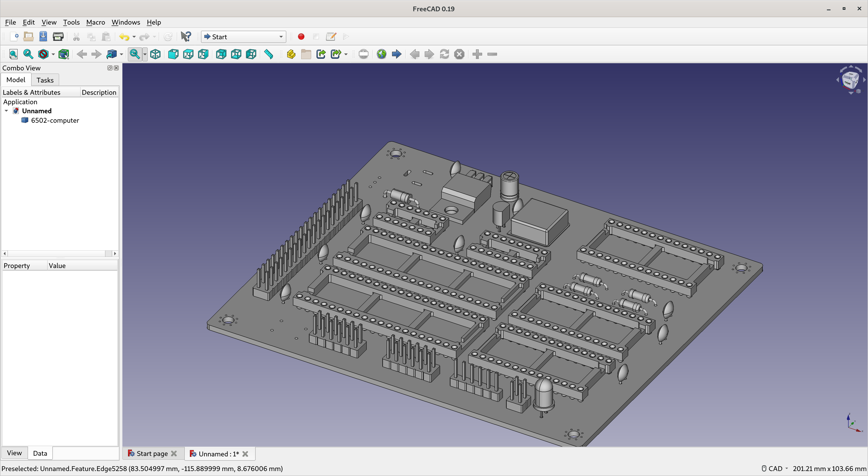Create a new Part with the yellow icon

(291, 54)
